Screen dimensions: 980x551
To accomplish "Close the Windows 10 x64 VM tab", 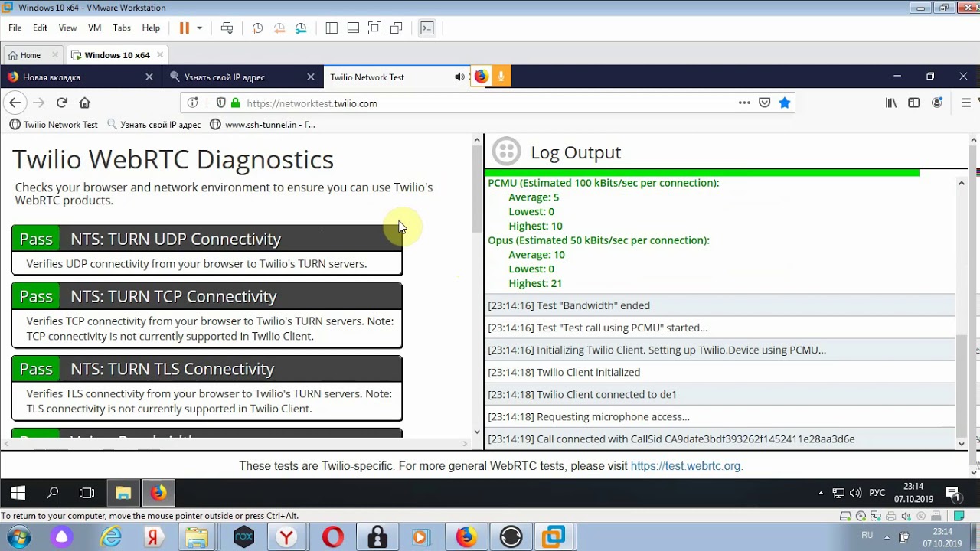I will 160,54.
